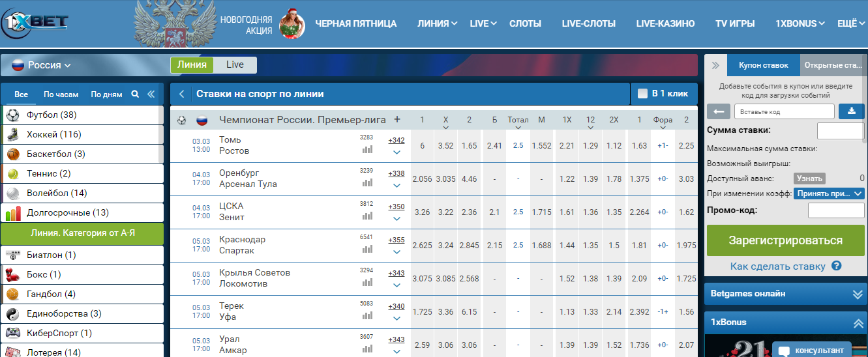Image resolution: width=868 pixels, height=357 pixels.
Task: Open СЛОТЫ menu item
Action: tap(525, 23)
